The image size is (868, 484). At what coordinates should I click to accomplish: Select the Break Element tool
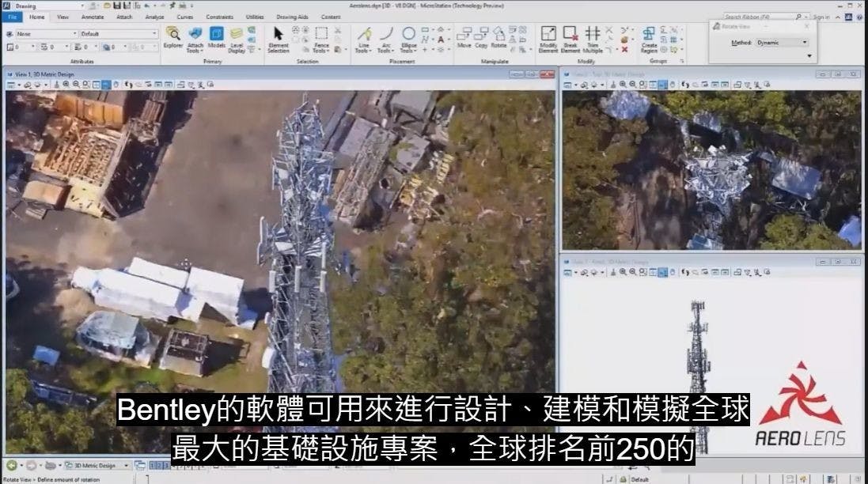[570, 40]
